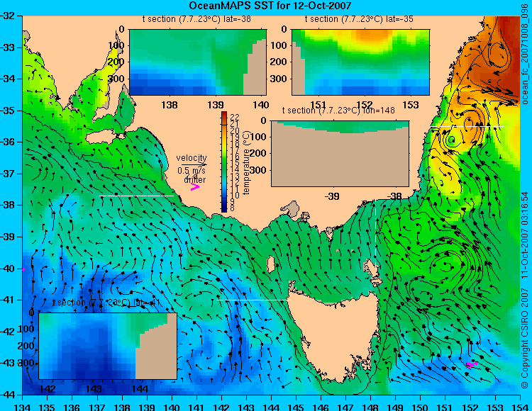Click the velocity reference arrow in legend
The width and height of the screenshot is (532, 411).
pyautogui.click(x=194, y=164)
